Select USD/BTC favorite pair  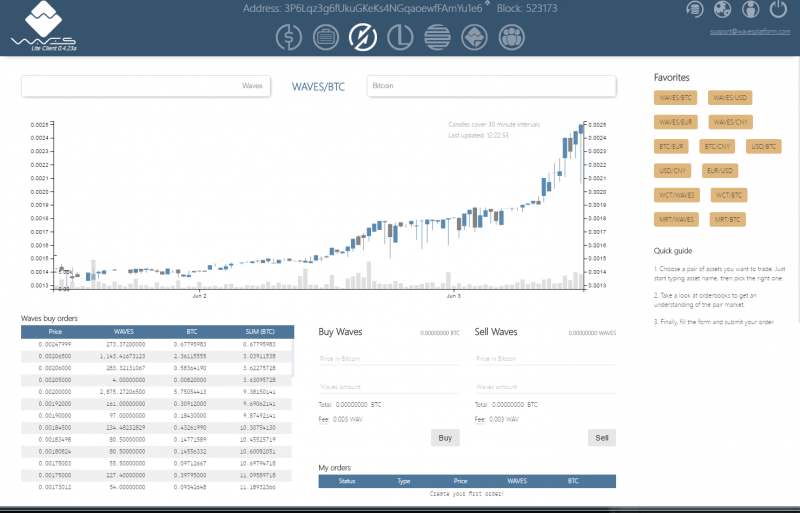[x=763, y=146]
